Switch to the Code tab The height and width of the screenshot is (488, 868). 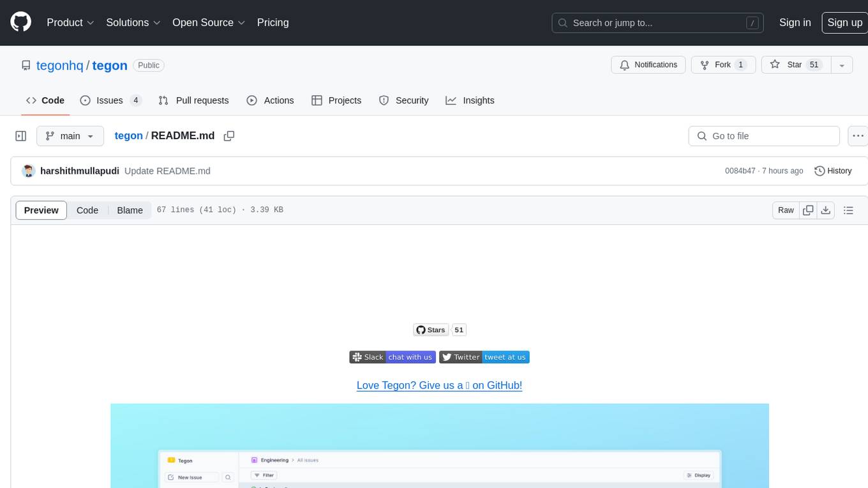45,100
